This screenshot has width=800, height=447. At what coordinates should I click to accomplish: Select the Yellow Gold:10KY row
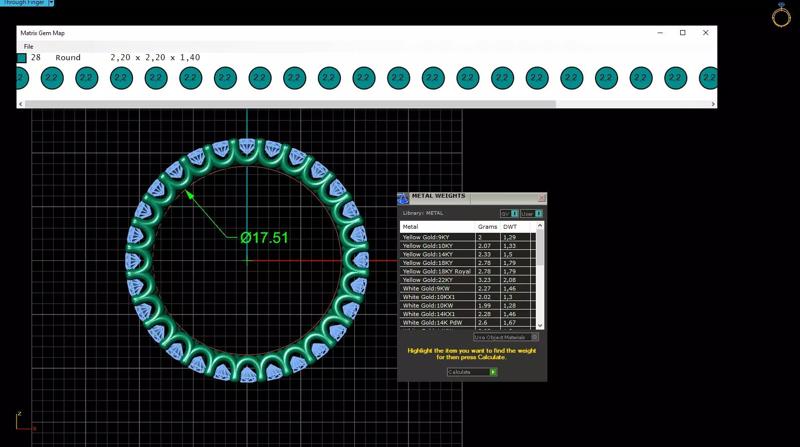[x=468, y=246]
